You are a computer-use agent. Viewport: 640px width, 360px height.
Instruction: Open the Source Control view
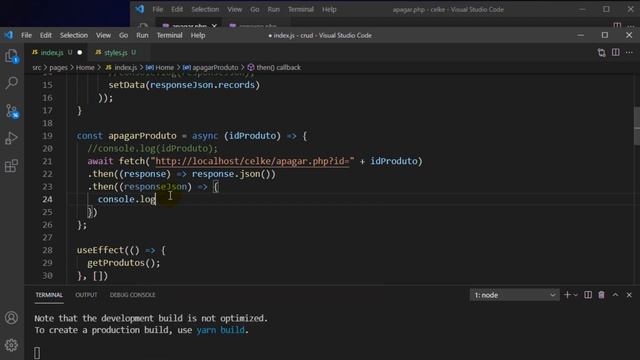11,111
